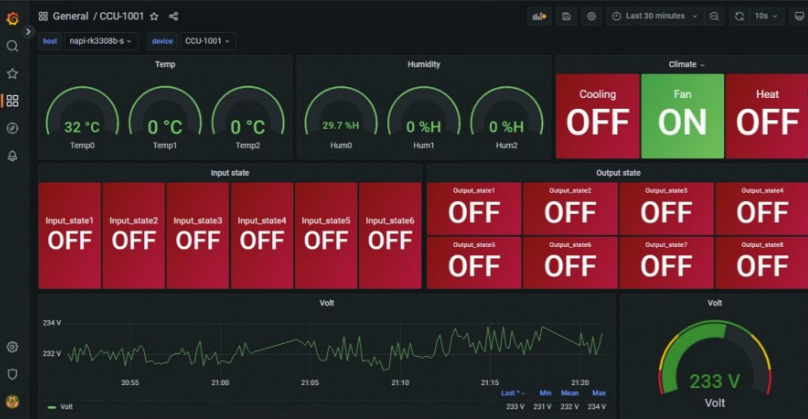Open the Climate row title menu
Screen dimensions: 808x419
click(x=686, y=64)
